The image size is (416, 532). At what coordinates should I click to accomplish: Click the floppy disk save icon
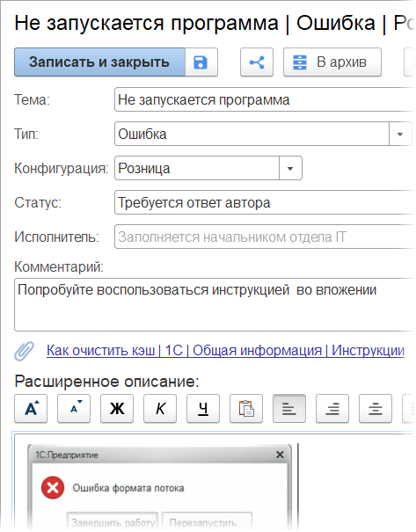[x=201, y=62]
